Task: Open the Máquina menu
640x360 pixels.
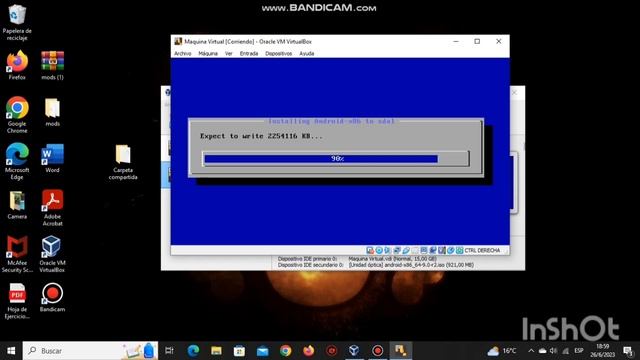Action: click(x=208, y=53)
